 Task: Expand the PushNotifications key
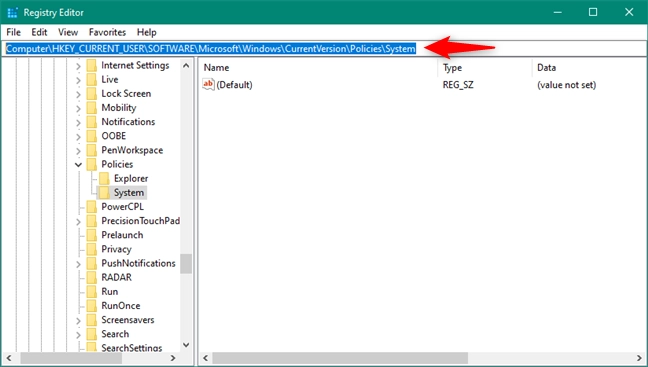point(79,263)
